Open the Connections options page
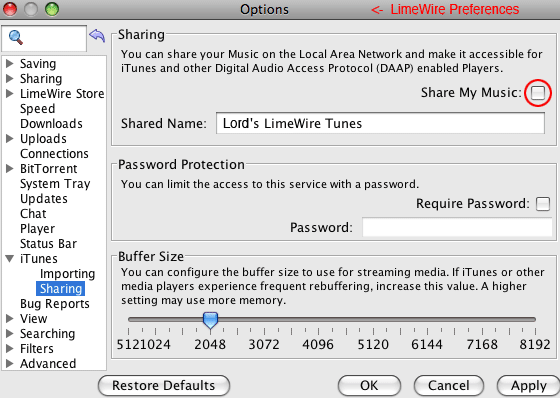 [x=54, y=154]
